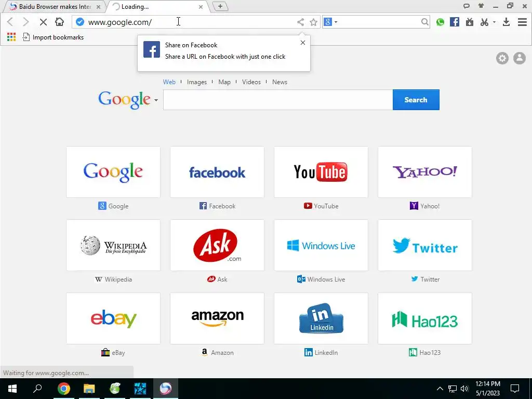Open the skin shirt icon in title bar
This screenshot has width=532, height=399.
[481, 5]
